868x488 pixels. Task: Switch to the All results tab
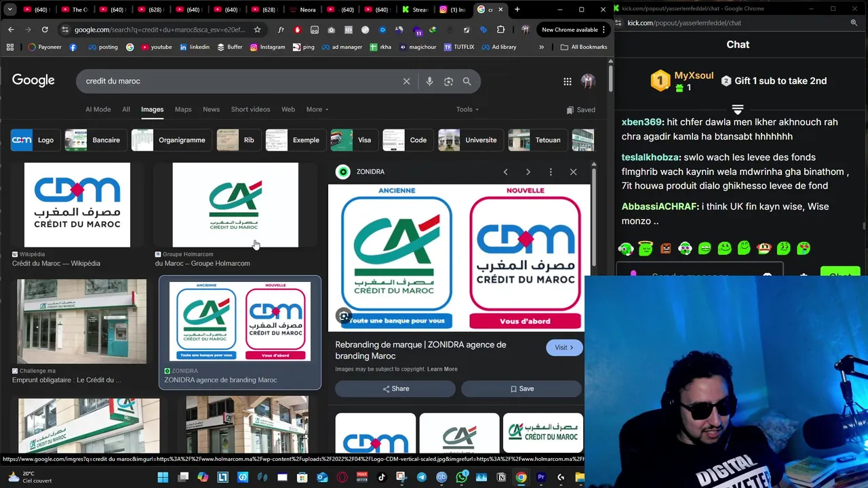(126, 109)
